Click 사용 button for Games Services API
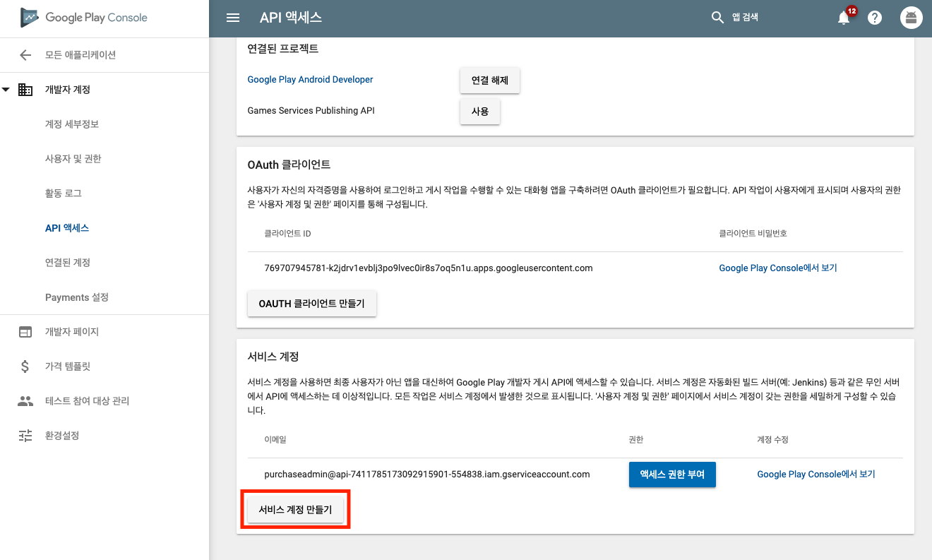Screen dimensions: 932x560 coord(480,112)
